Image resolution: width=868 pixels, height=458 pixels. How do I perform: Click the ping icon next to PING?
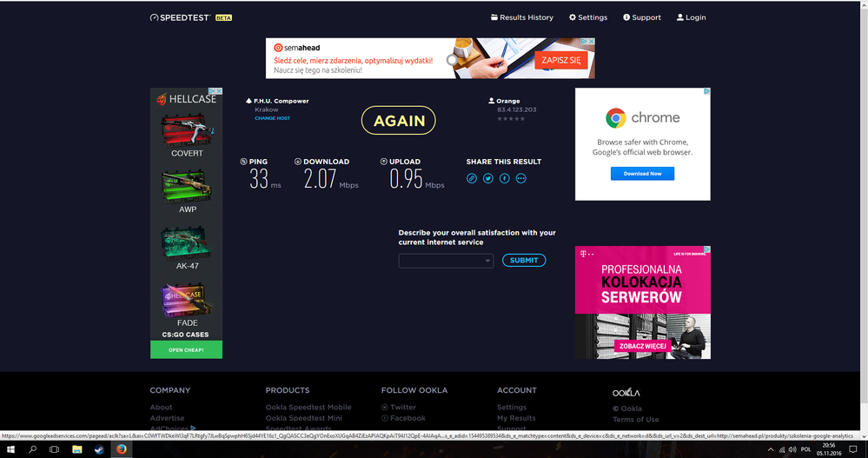tap(243, 162)
